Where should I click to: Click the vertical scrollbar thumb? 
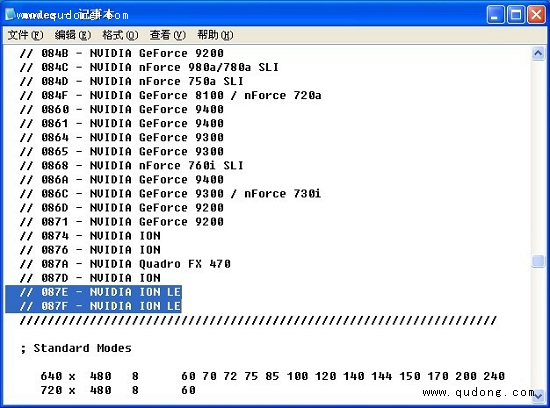(538, 261)
